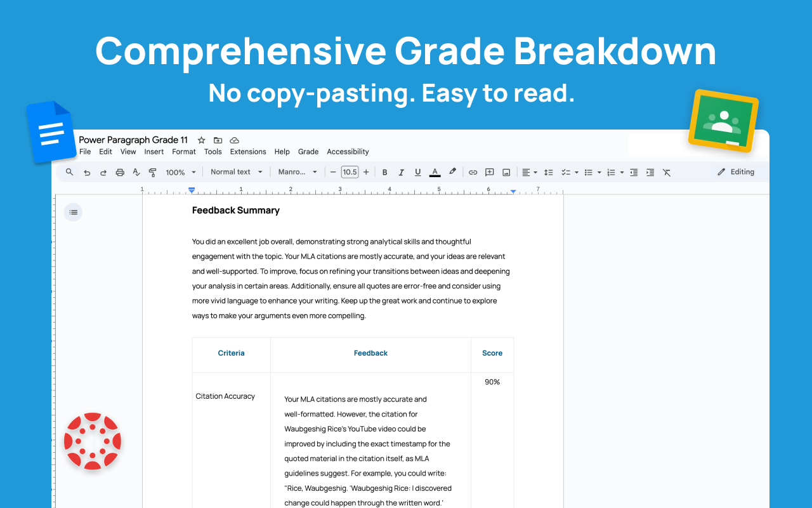The height and width of the screenshot is (508, 812).
Task: Click the search menus magnifier icon
Action: (70, 172)
